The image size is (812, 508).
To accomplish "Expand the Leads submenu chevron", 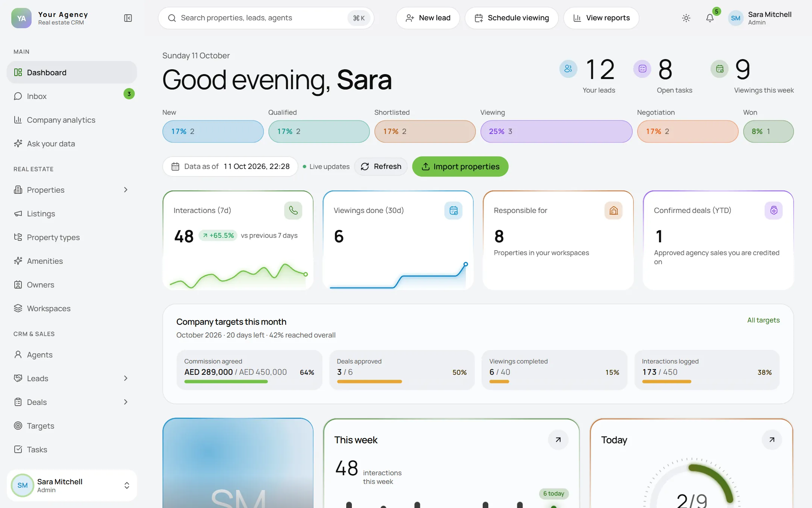I will [126, 378].
